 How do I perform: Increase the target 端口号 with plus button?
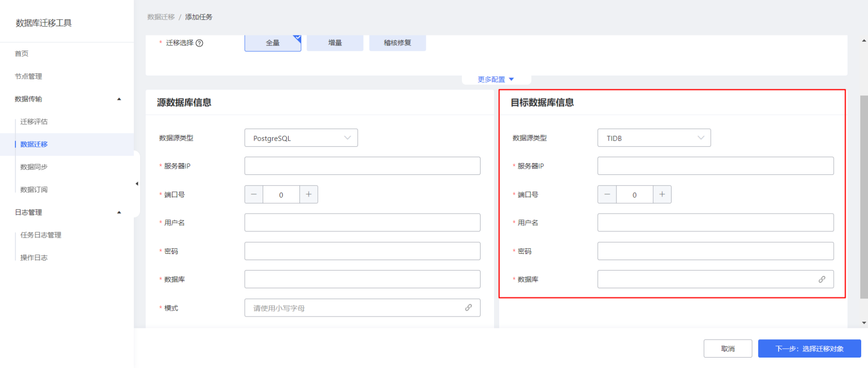[662, 194]
